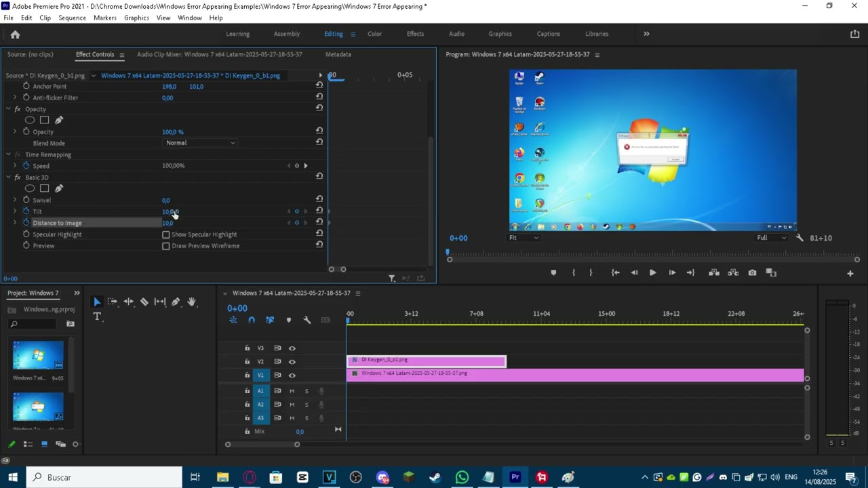Expand the Anti-flicker Filter property

click(x=15, y=98)
